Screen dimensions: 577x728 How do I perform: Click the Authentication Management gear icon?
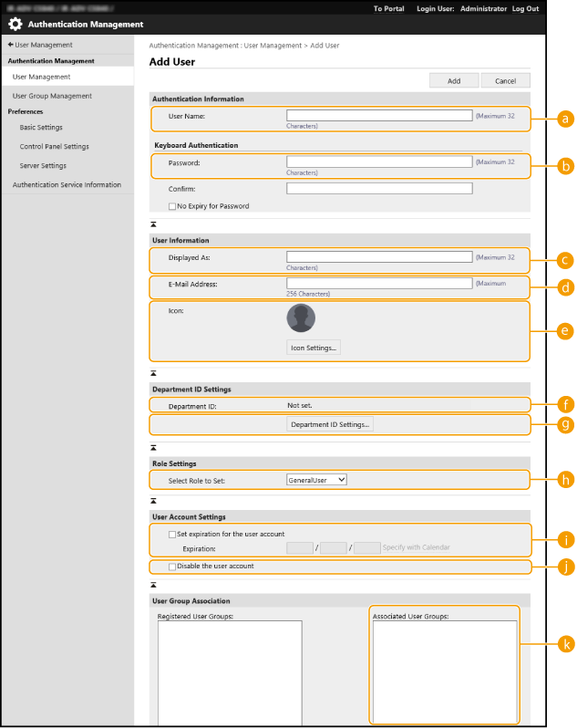[x=15, y=25]
